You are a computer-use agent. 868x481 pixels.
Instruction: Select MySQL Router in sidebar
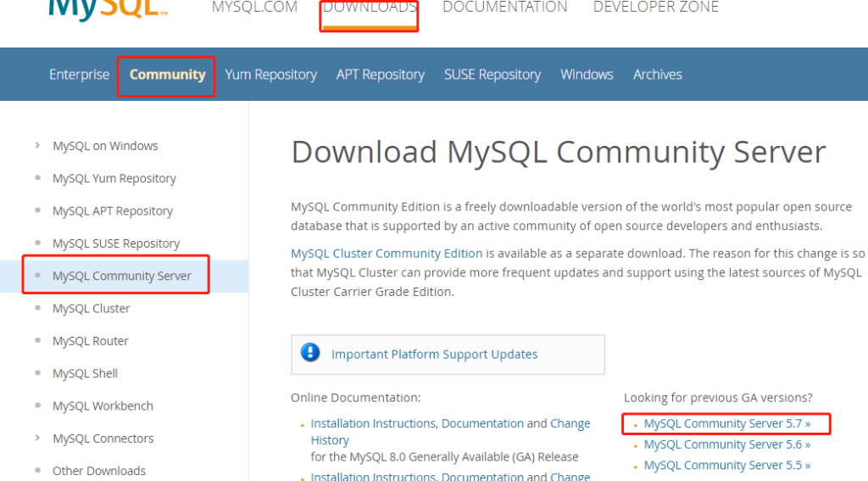point(90,341)
